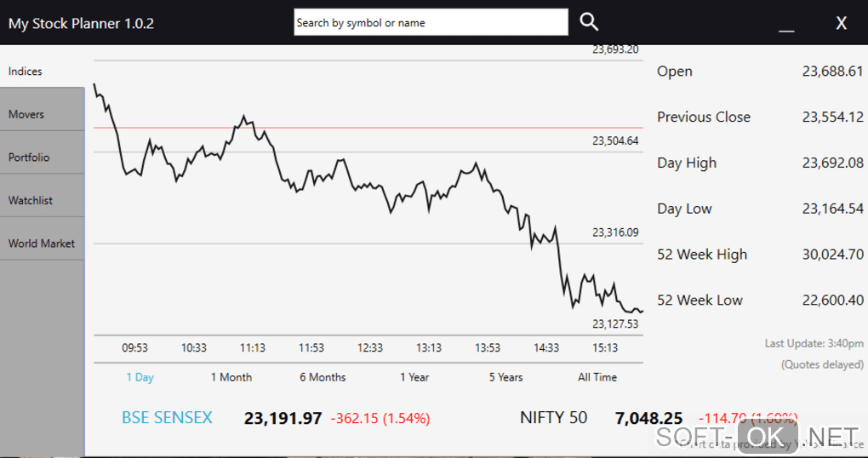Minimize the My Stock Planner window
868x458 pixels.
[x=786, y=25]
